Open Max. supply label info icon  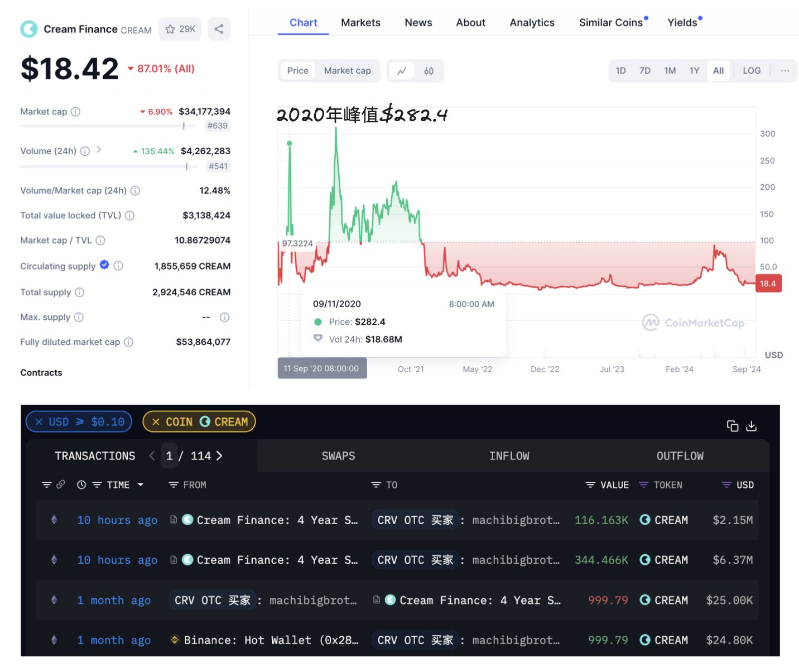click(79, 318)
